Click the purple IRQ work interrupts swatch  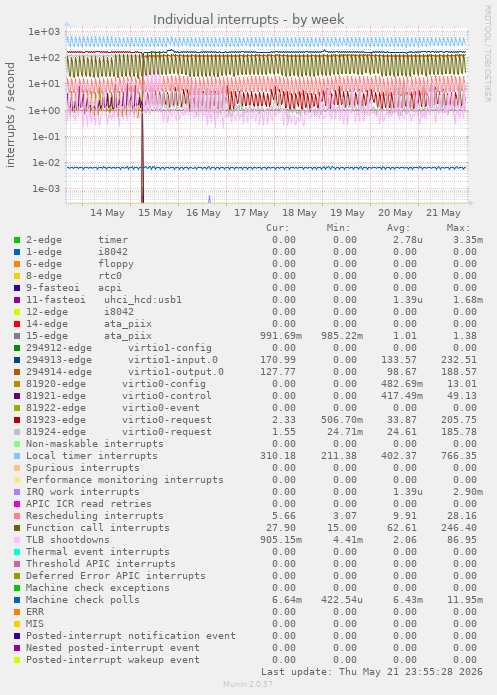[17, 492]
